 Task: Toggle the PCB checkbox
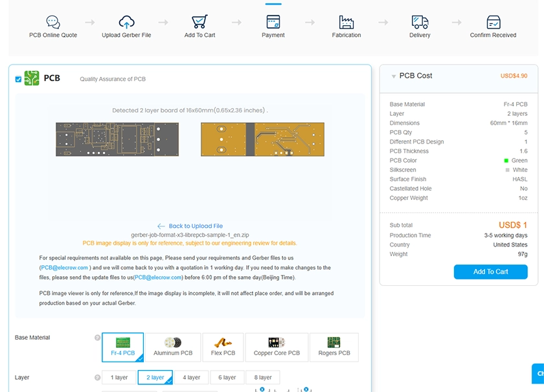coord(18,80)
